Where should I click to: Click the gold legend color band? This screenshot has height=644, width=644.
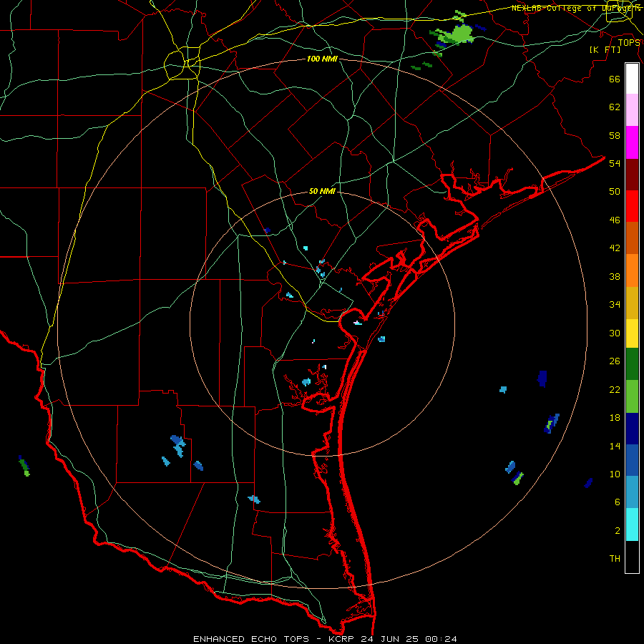click(x=632, y=303)
